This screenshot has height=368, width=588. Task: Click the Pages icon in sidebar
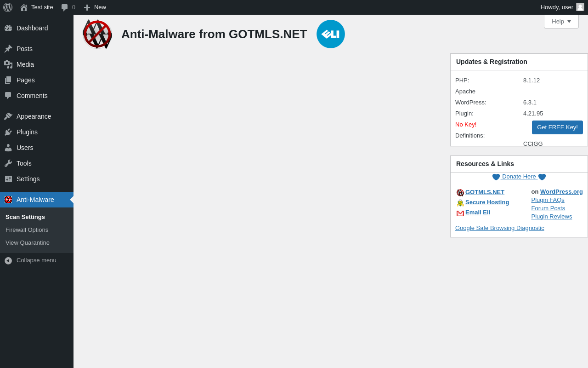point(8,80)
